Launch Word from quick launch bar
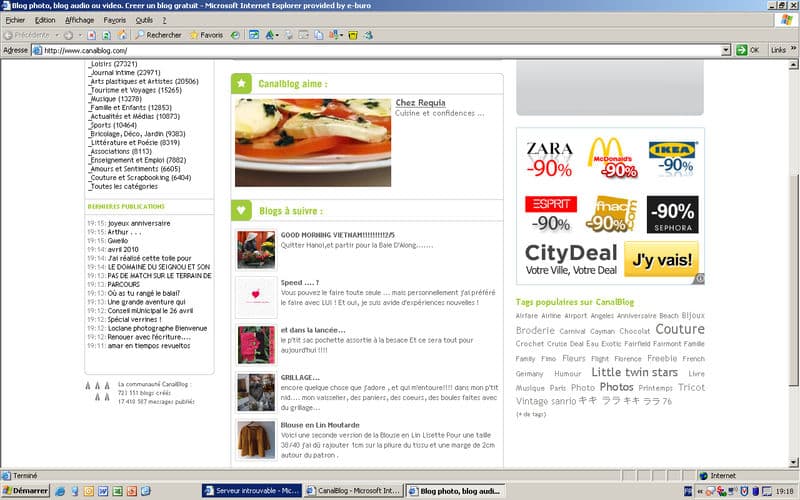 point(103,491)
